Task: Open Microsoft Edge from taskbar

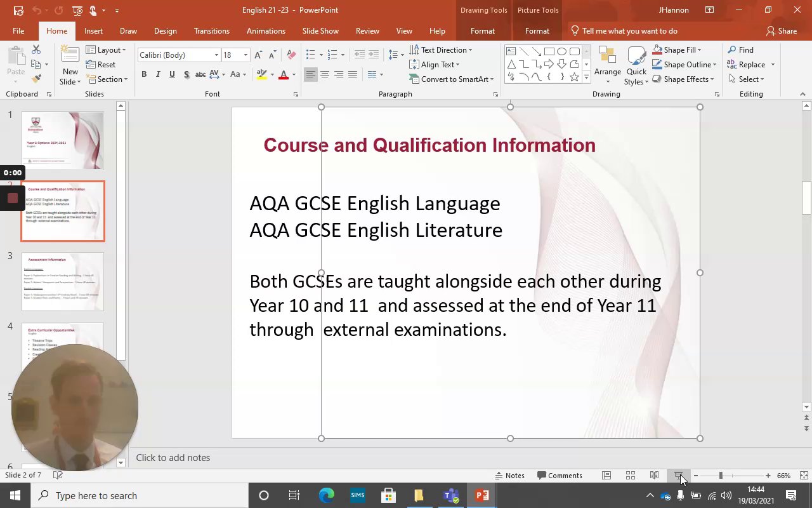Action: (x=327, y=495)
